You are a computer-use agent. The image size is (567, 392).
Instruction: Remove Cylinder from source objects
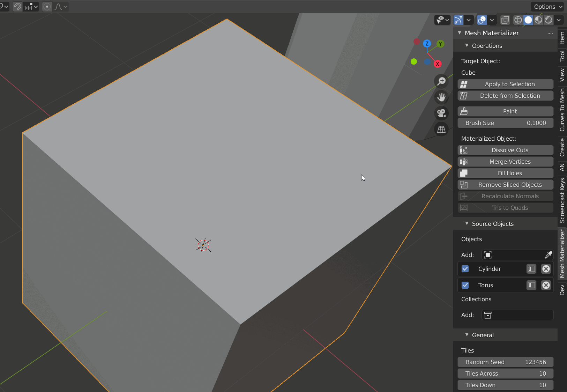[546, 269]
